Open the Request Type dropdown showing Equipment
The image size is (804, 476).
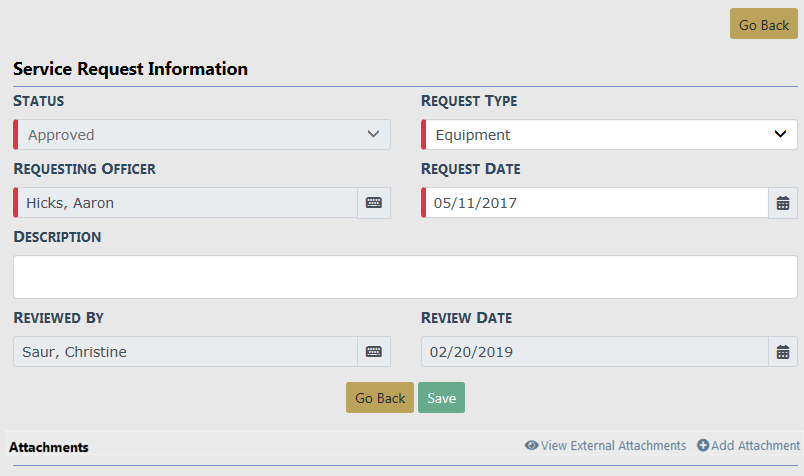(x=610, y=135)
